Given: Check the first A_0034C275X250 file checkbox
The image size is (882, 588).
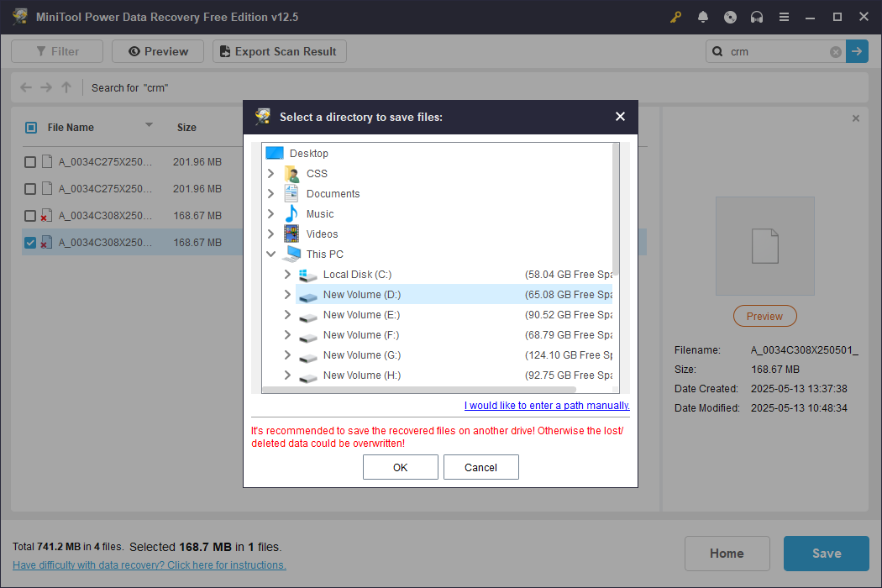Looking at the screenshot, I should click(30, 161).
